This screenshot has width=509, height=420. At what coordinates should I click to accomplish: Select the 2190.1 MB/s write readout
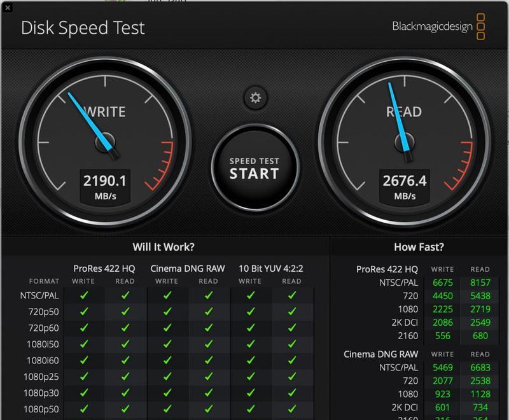click(x=104, y=185)
